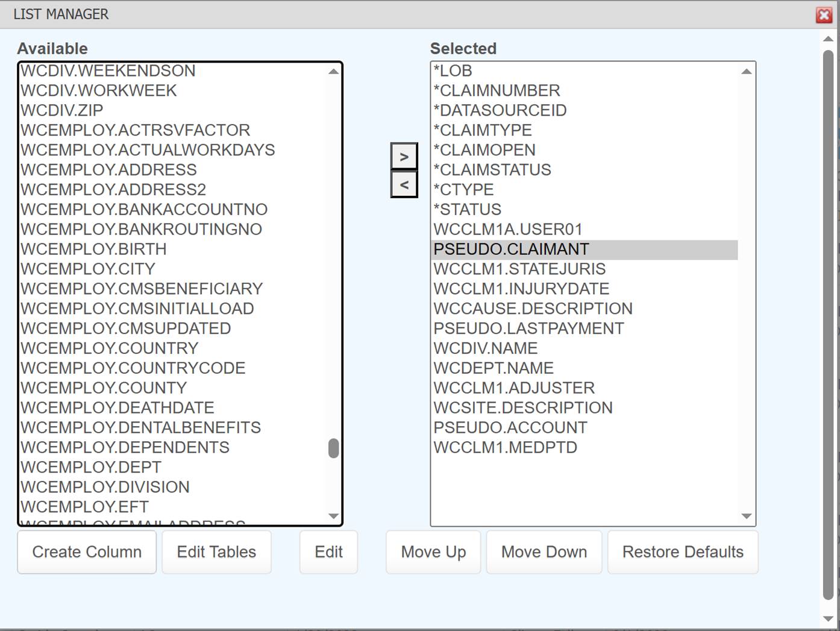Click the Edit button
Image resolution: width=840 pixels, height=631 pixels.
(328, 552)
